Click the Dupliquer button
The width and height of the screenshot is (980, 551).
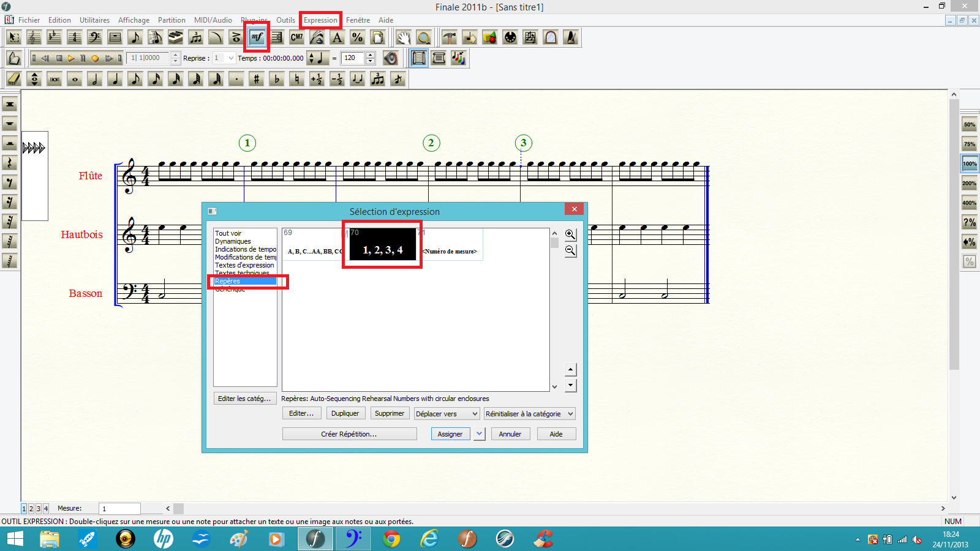pos(345,413)
